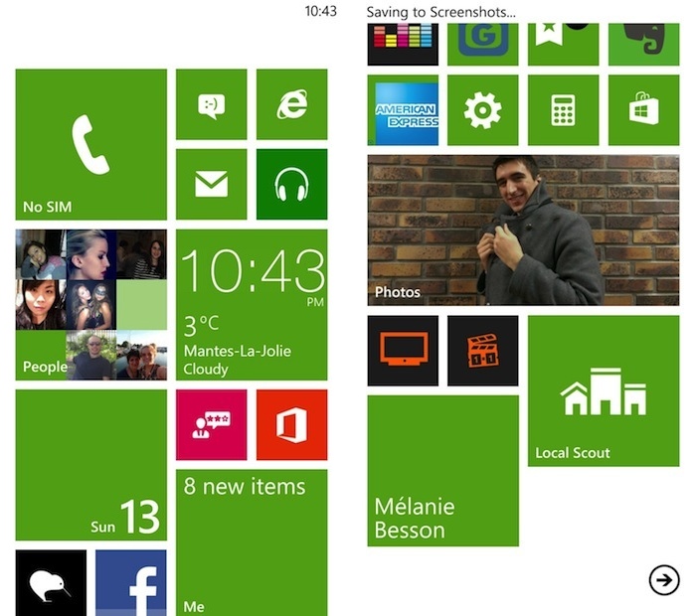Open the tile with the G logo
Screen dimensions: 696x616
click(x=482, y=44)
